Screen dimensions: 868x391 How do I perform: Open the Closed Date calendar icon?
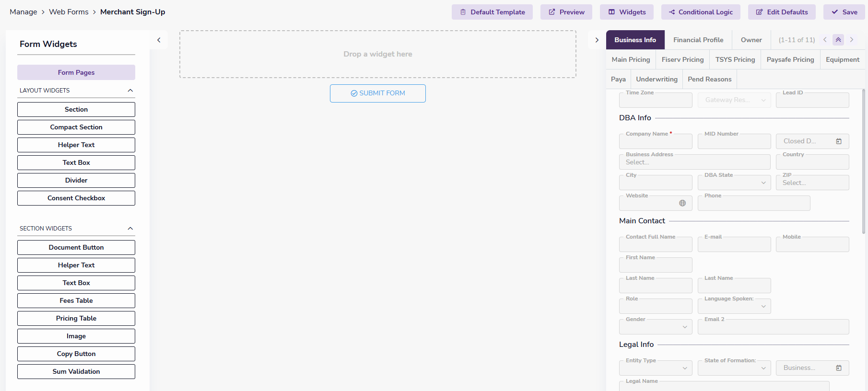(839, 141)
